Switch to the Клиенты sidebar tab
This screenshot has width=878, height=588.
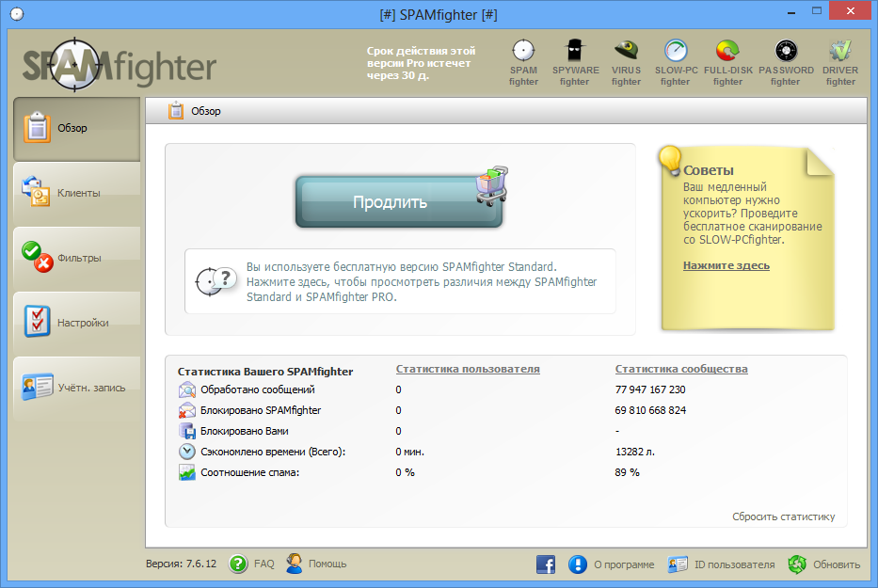point(77,193)
